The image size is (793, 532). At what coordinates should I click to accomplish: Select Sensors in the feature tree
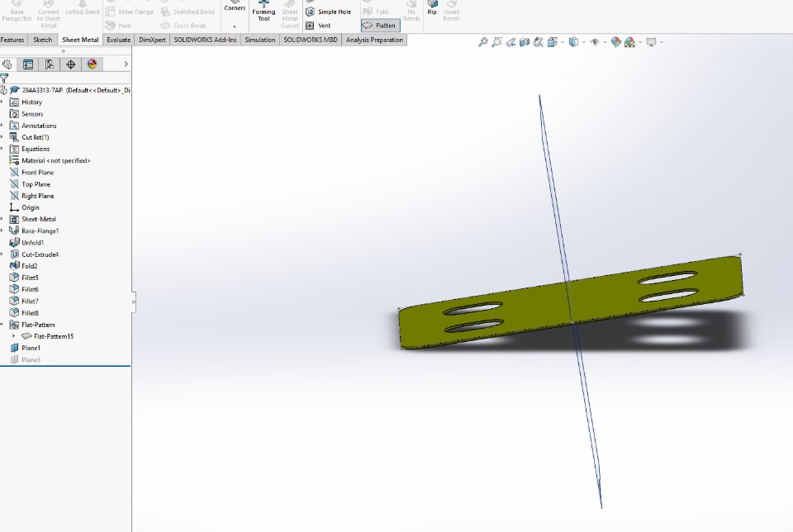point(26,114)
